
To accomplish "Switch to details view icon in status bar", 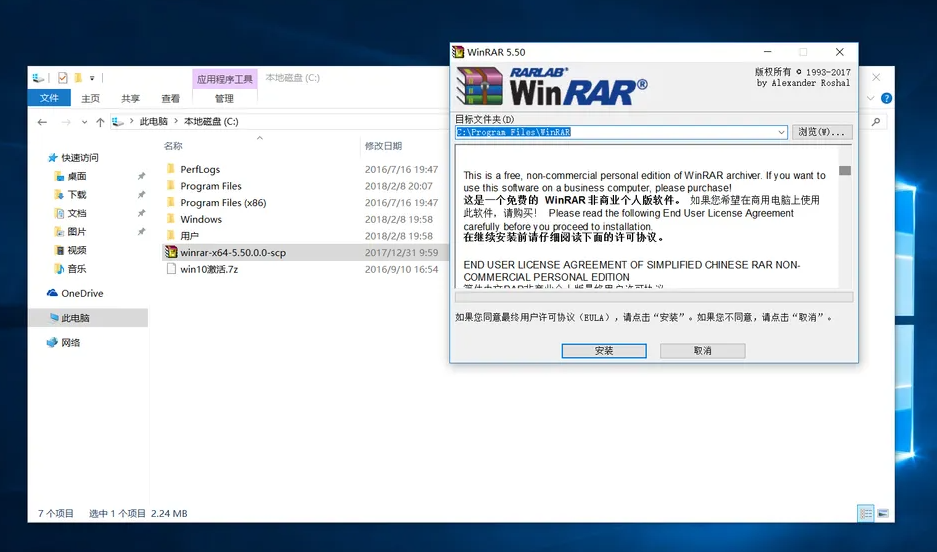I will pyautogui.click(x=865, y=513).
